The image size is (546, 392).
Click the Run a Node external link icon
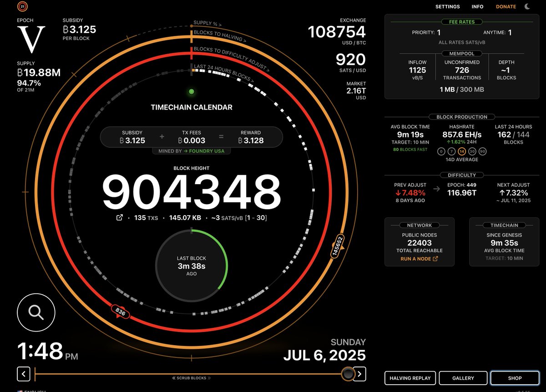[435, 258]
